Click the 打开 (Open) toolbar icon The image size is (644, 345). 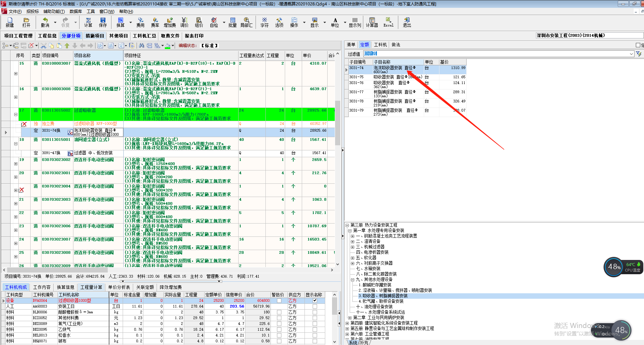[x=26, y=22]
